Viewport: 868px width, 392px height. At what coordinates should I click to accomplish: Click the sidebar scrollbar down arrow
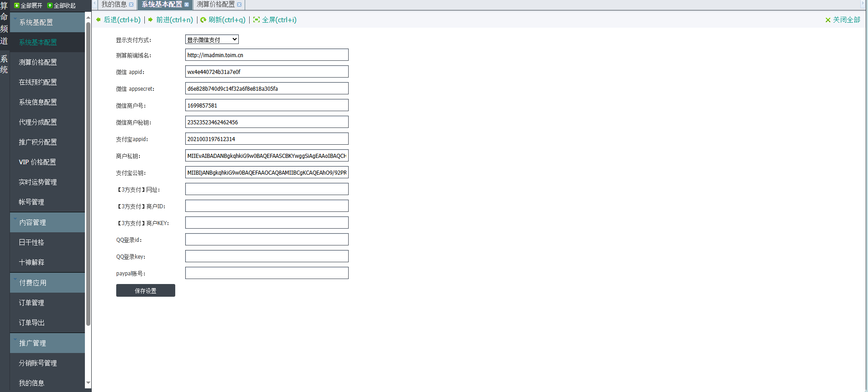click(x=88, y=383)
